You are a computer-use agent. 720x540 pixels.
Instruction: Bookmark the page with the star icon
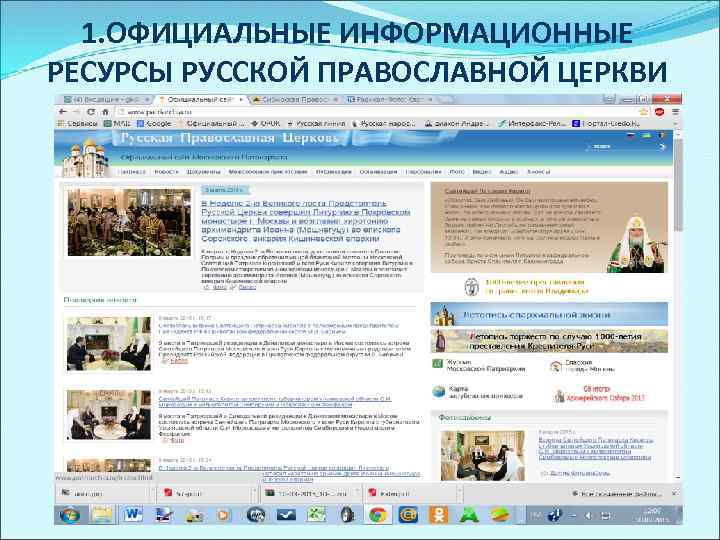(x=644, y=112)
